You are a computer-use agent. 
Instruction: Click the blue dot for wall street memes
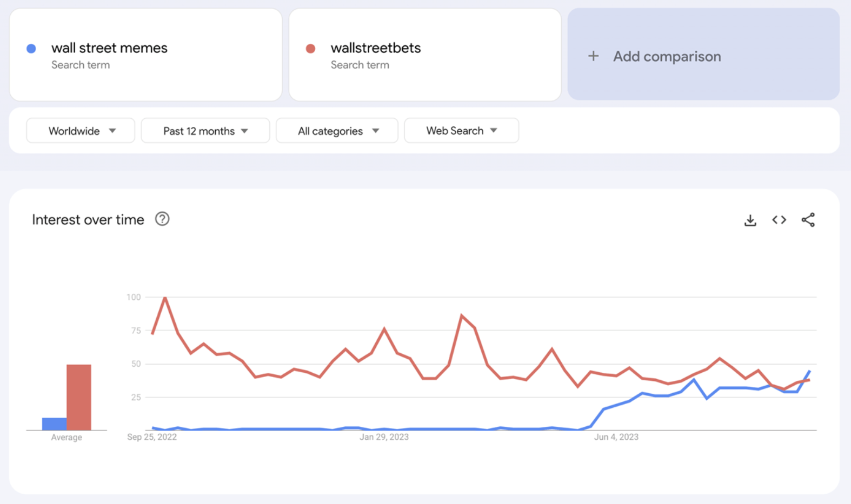pos(31,49)
